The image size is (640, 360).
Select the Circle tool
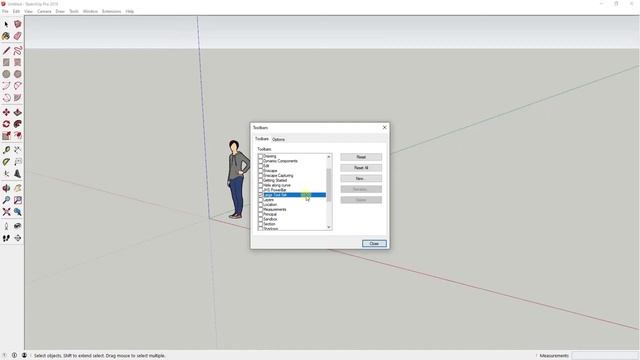pyautogui.click(x=6, y=74)
